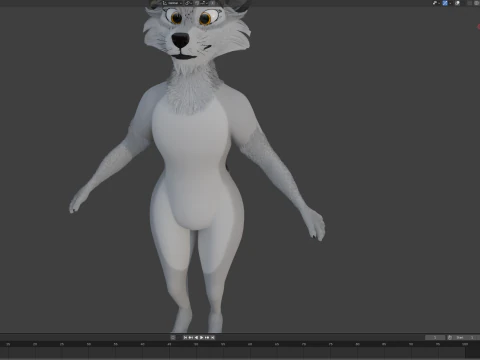Image resolution: width=480 pixels, height=360 pixels.
Task: Play the animation in reverse
Action: click(196, 338)
